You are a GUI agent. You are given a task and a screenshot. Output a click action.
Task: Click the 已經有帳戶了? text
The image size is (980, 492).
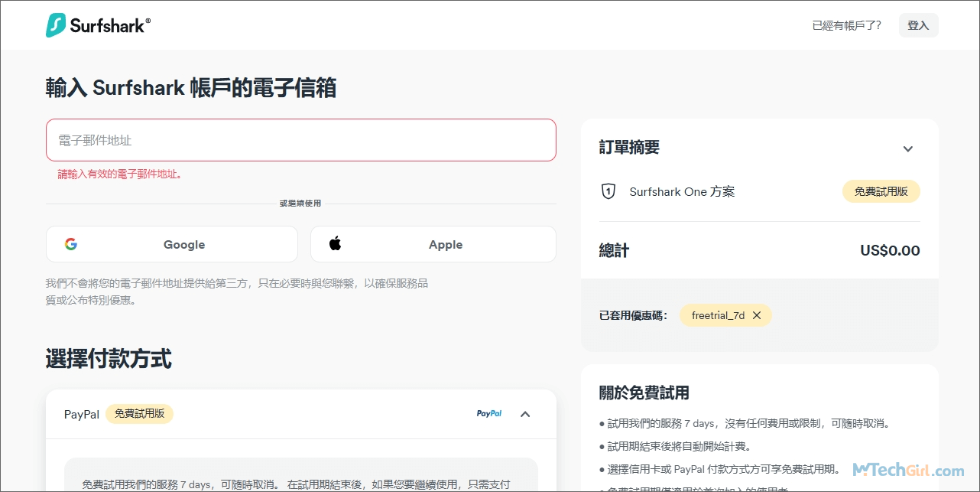846,25
